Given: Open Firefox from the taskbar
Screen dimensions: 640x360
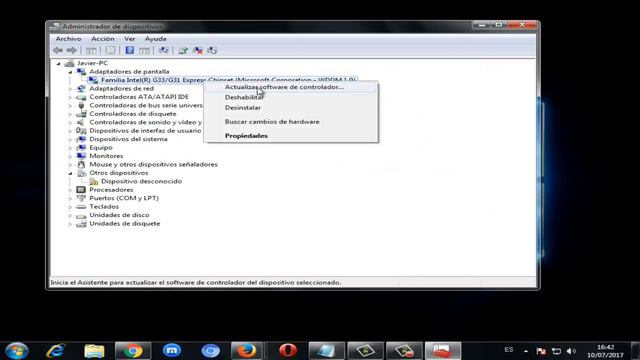Looking at the screenshot, I should coord(247,351).
